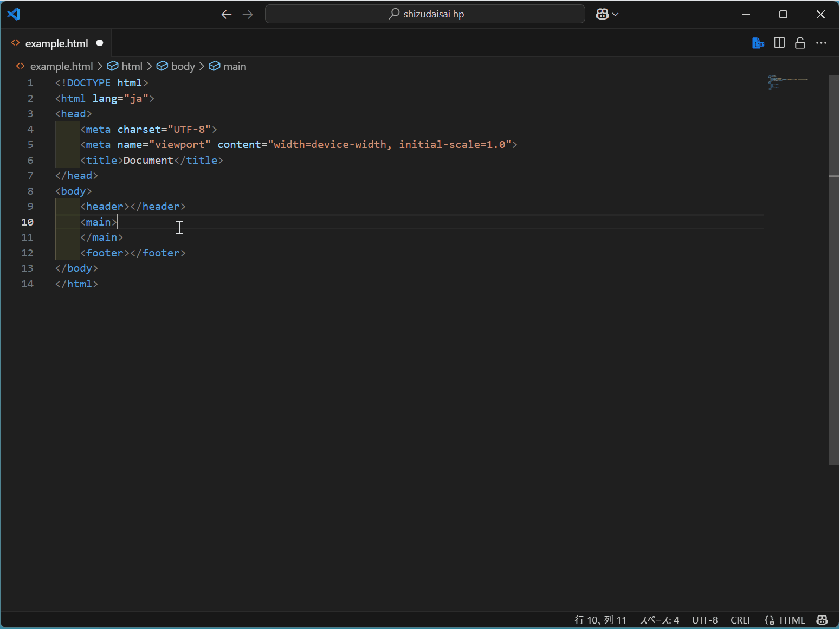Screen dimensions: 840x629
Task: Click the Copilot icon in title bar
Action: tap(602, 14)
